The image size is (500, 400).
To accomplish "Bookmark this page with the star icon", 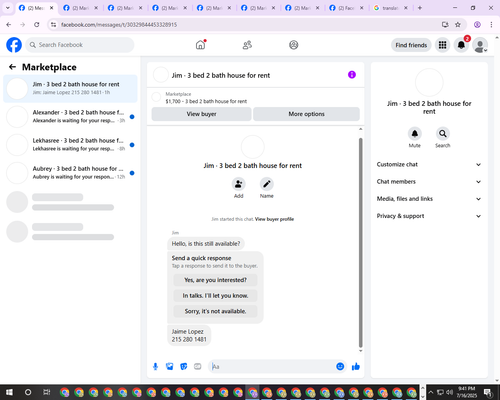I will point(458,25).
